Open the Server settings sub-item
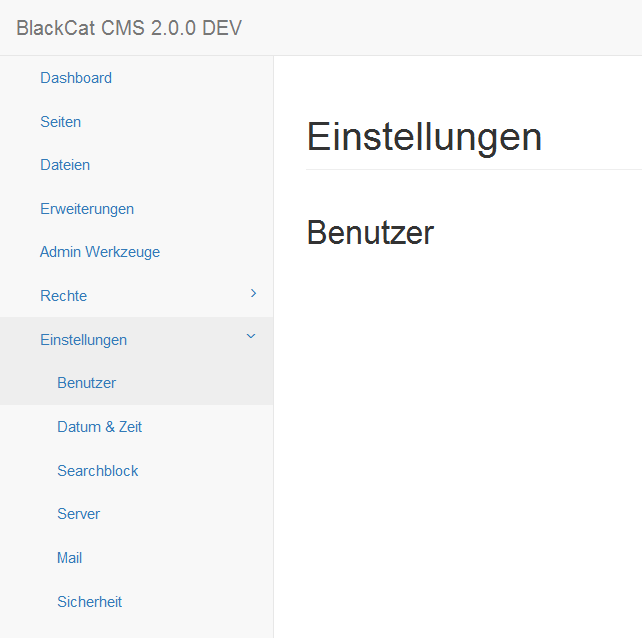This screenshot has width=642, height=638. (x=79, y=514)
